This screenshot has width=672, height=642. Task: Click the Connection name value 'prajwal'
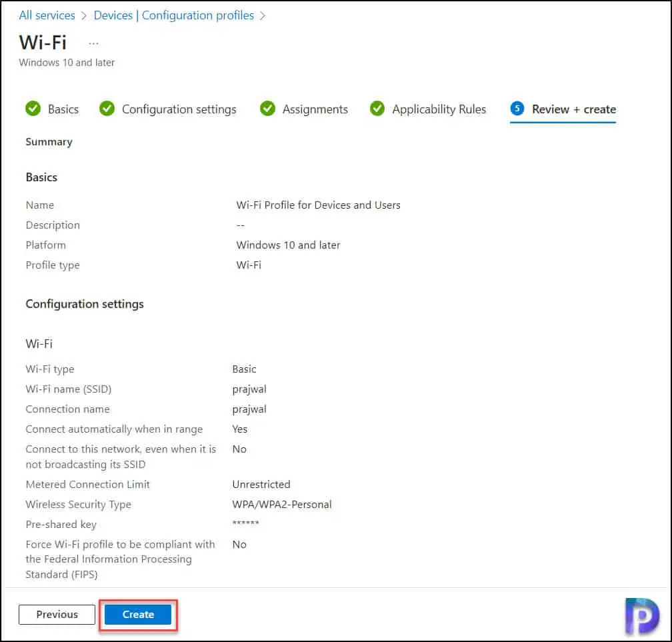249,410
